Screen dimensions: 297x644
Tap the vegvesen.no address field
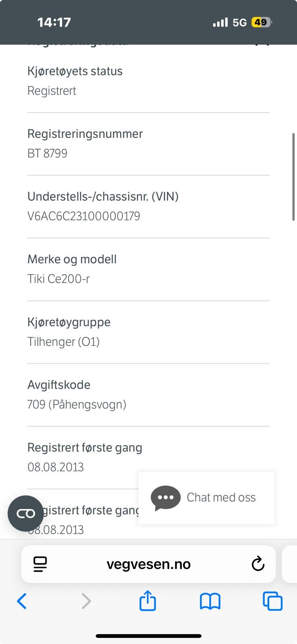(148, 564)
